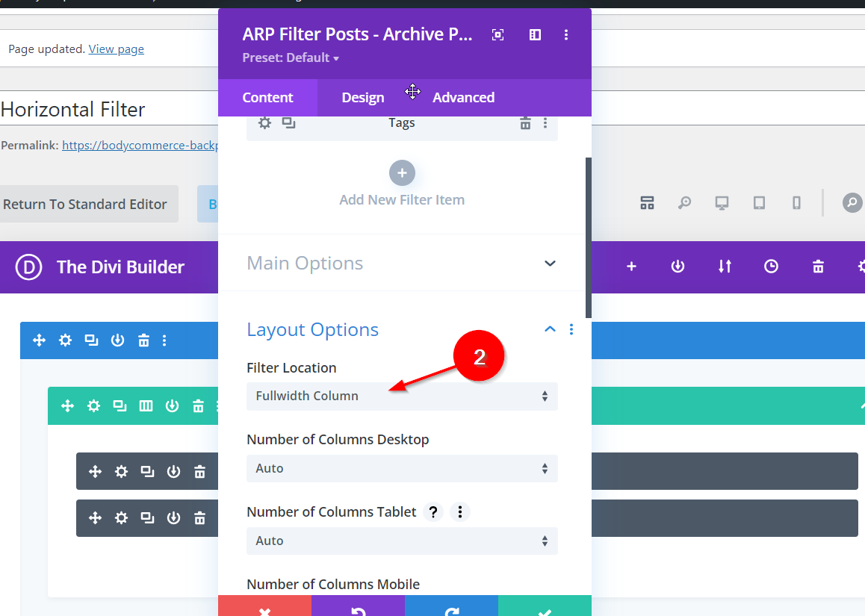Image resolution: width=865 pixels, height=616 pixels.
Task: Click the modal expand fullscreen icon
Action: tap(498, 35)
